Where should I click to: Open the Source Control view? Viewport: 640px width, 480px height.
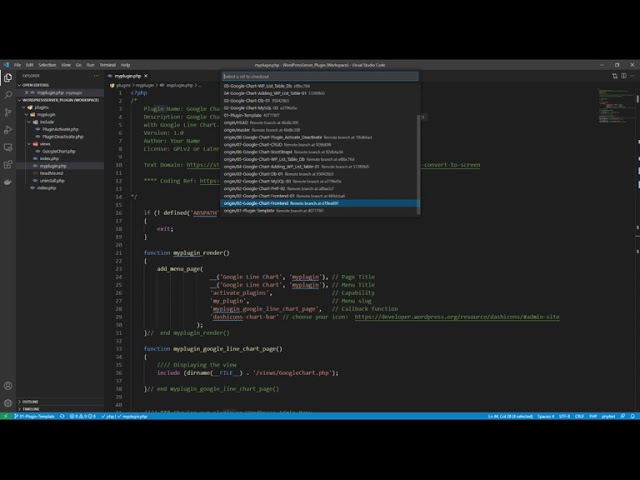pos(8,112)
